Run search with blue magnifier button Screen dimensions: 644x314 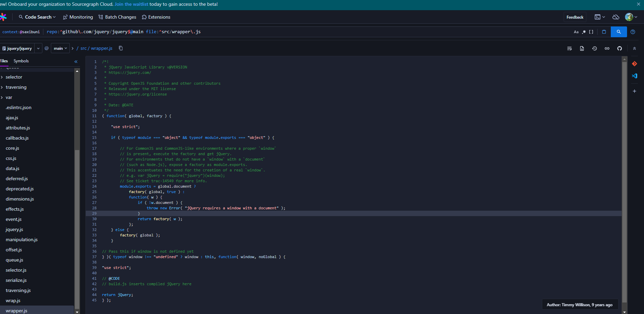[x=619, y=32]
